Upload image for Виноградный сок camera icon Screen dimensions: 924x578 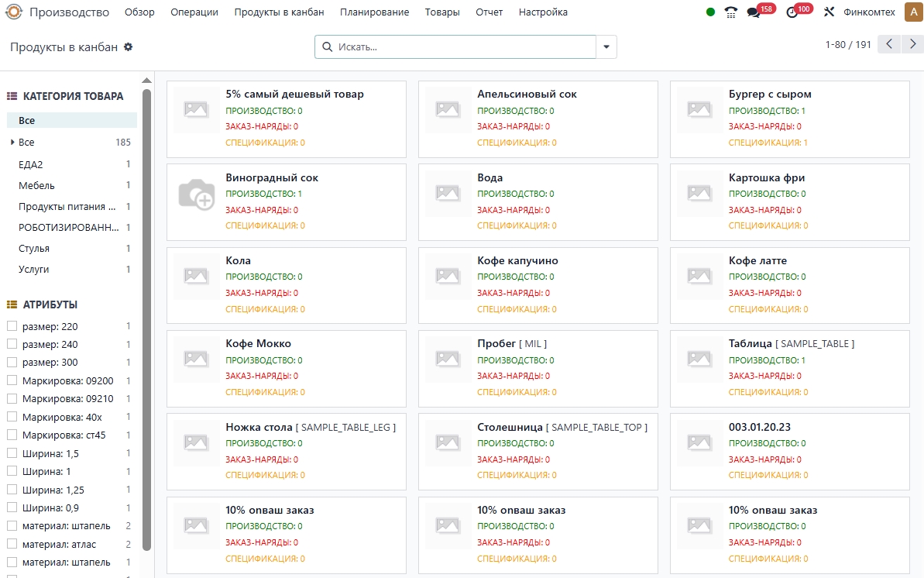(x=196, y=194)
